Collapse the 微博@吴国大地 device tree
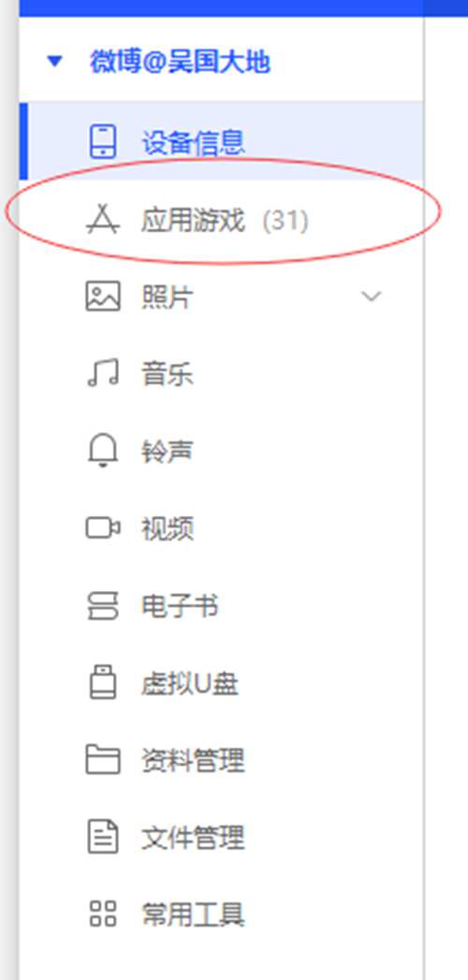Image resolution: width=468 pixels, height=980 pixels. (55, 62)
